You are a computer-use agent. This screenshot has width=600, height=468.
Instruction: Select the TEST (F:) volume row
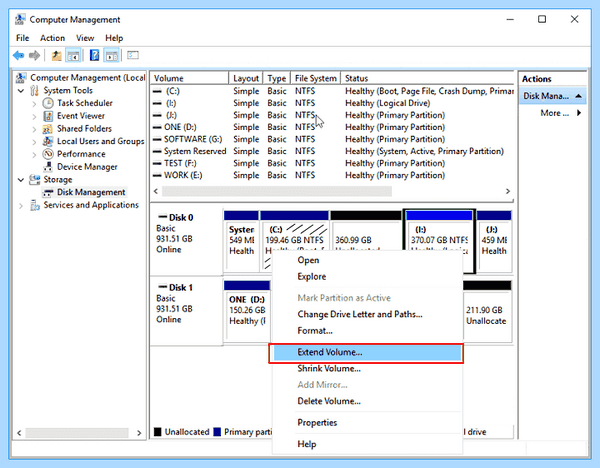(332, 163)
